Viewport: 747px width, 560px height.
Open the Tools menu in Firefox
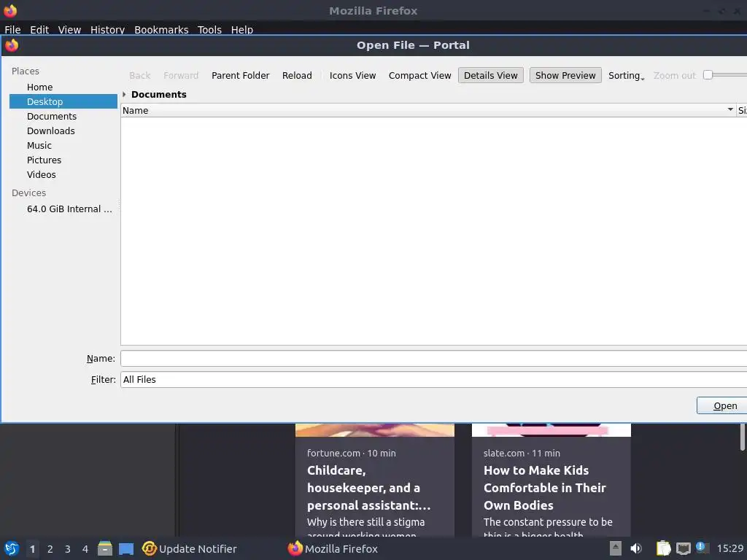(x=209, y=29)
